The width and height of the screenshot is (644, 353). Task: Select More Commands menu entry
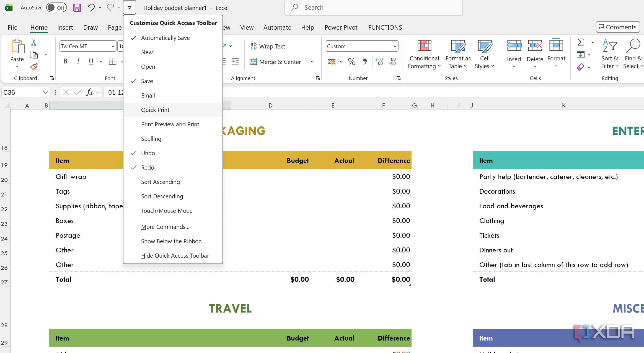pyautogui.click(x=165, y=227)
